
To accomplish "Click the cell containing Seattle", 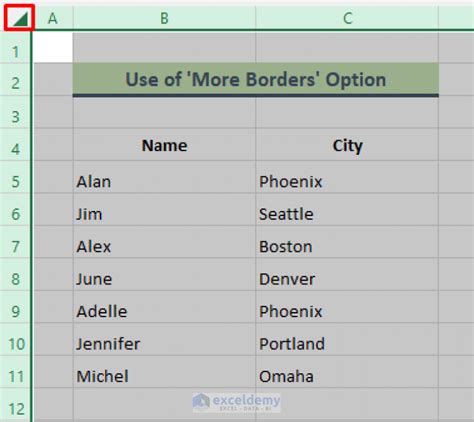I will 347,210.
